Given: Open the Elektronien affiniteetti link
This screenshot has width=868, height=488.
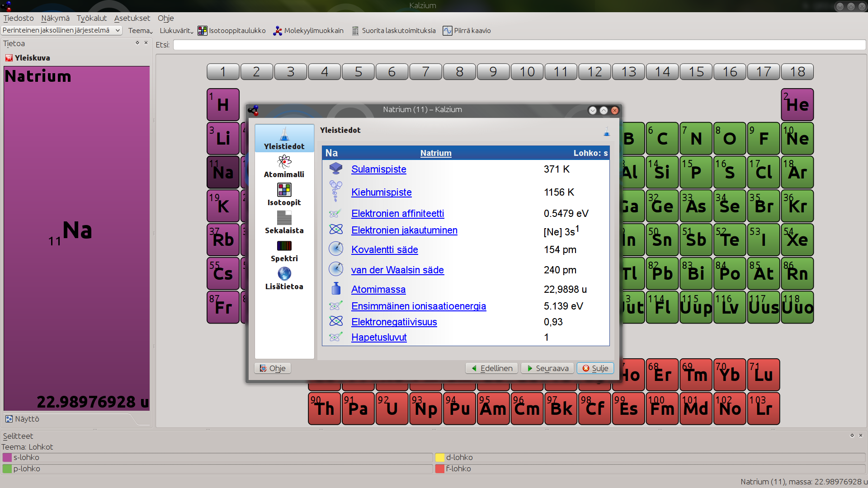Looking at the screenshot, I should coord(398,213).
